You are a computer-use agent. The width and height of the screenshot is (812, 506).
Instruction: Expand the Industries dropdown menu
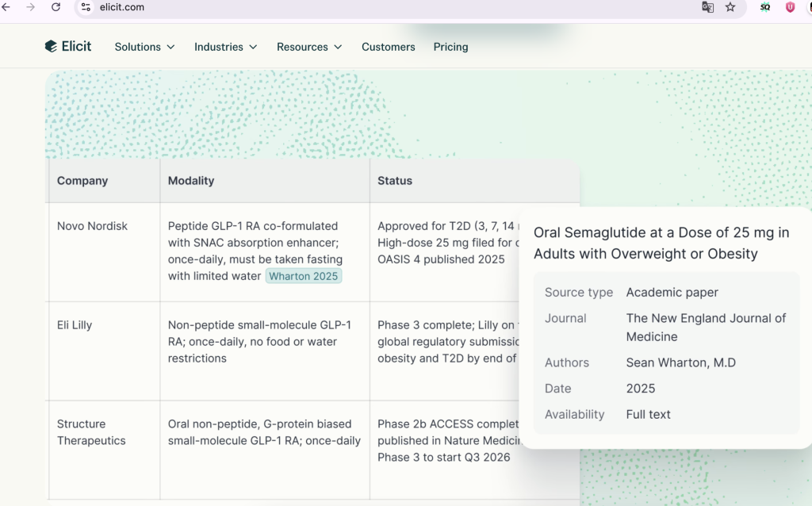(x=226, y=47)
